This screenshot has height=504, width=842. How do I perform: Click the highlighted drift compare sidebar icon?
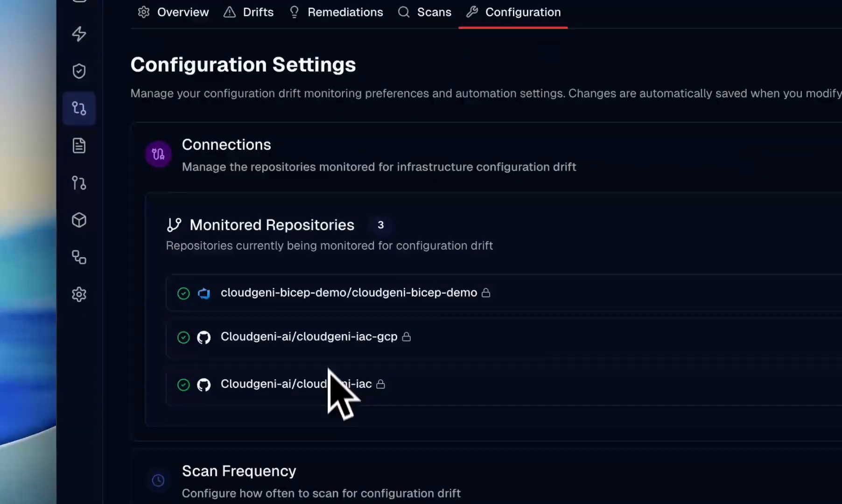(79, 108)
